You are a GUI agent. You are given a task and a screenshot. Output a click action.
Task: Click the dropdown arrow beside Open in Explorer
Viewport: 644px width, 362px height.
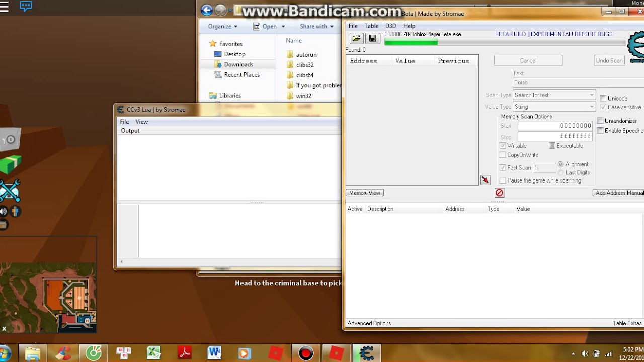click(x=283, y=27)
